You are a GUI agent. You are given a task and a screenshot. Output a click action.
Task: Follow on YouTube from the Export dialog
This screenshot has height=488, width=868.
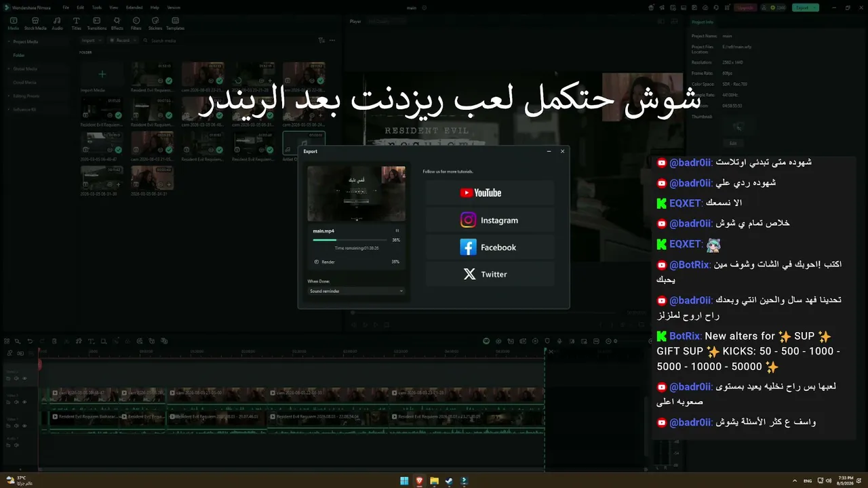(490, 192)
